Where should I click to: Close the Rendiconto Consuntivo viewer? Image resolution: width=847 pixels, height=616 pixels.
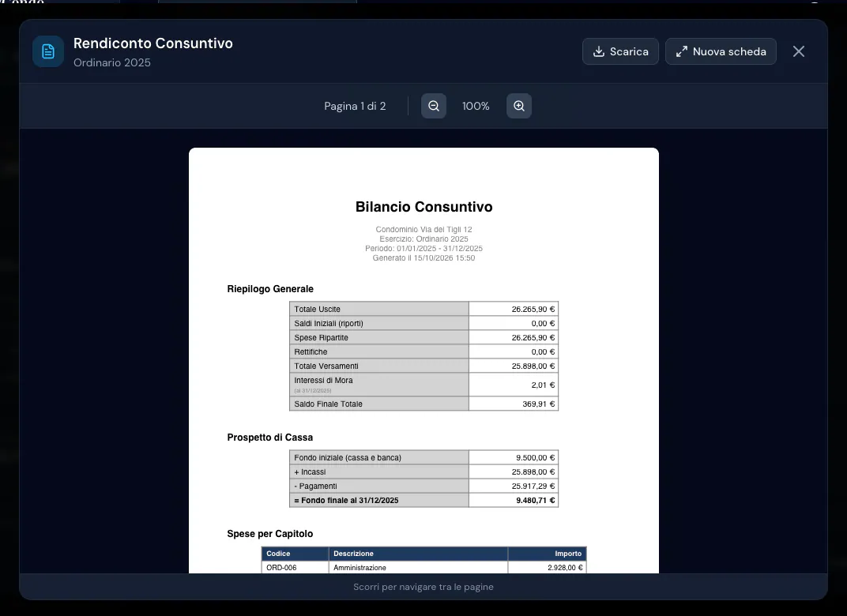tap(798, 51)
